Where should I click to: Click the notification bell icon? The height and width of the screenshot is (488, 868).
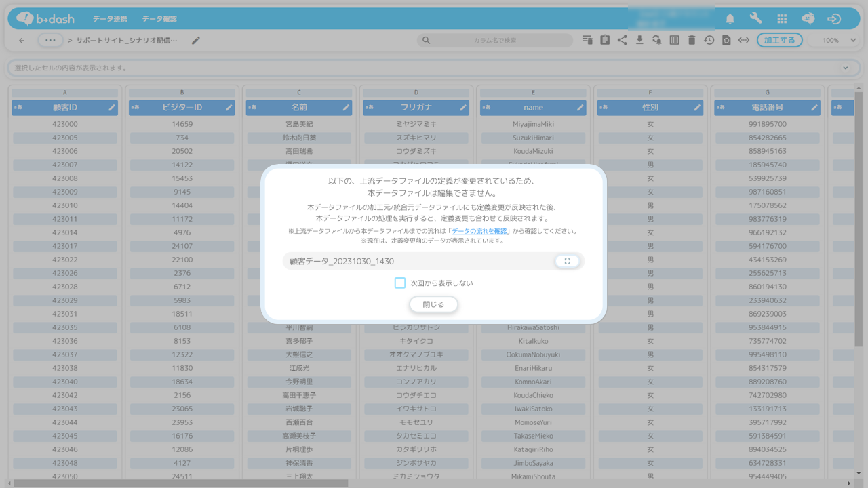pos(730,19)
